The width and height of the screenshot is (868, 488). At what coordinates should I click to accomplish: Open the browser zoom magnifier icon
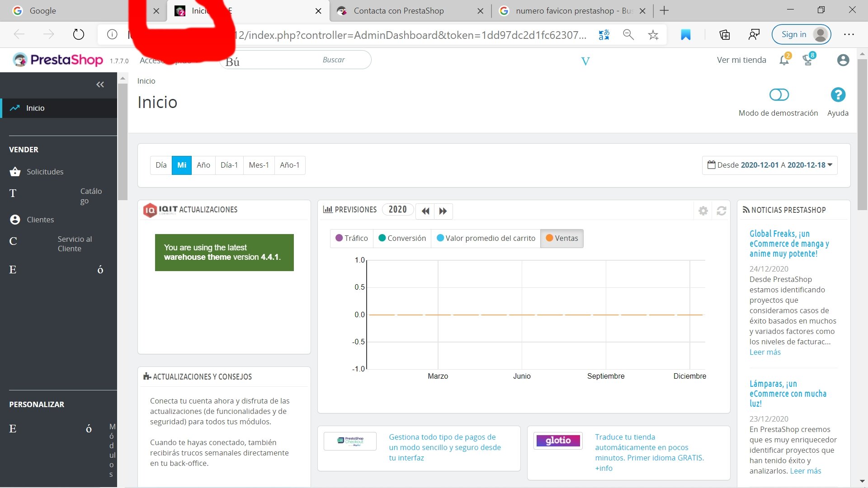pyautogui.click(x=628, y=34)
